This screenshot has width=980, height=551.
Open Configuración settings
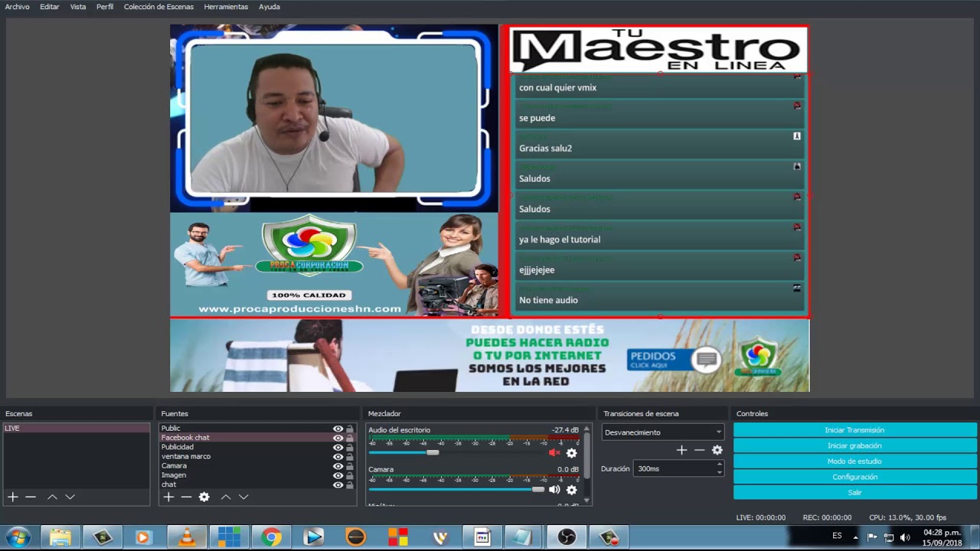854,477
